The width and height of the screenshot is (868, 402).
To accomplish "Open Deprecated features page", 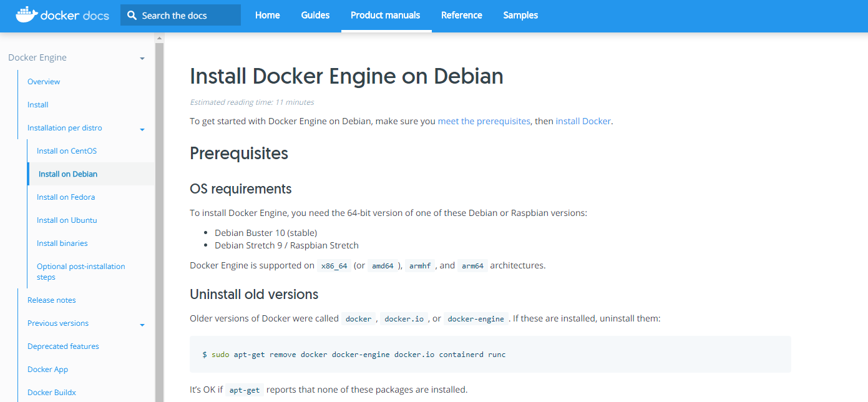I will pyautogui.click(x=63, y=346).
